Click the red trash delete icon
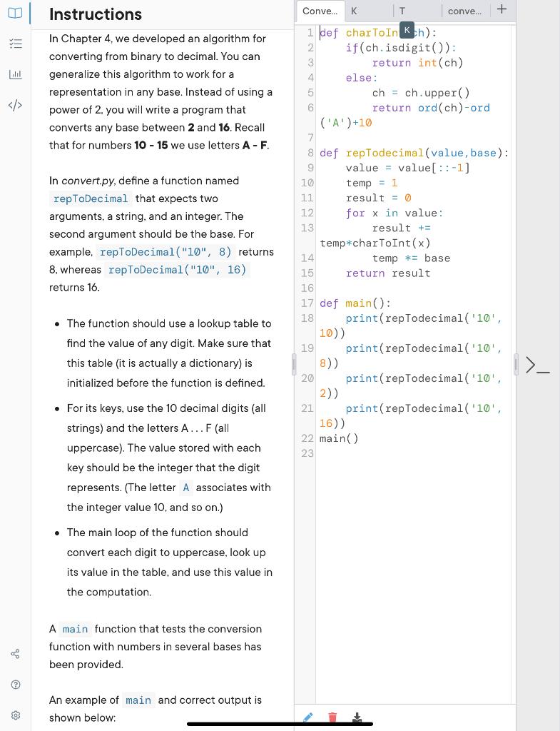This screenshot has width=560, height=731. click(x=332, y=717)
